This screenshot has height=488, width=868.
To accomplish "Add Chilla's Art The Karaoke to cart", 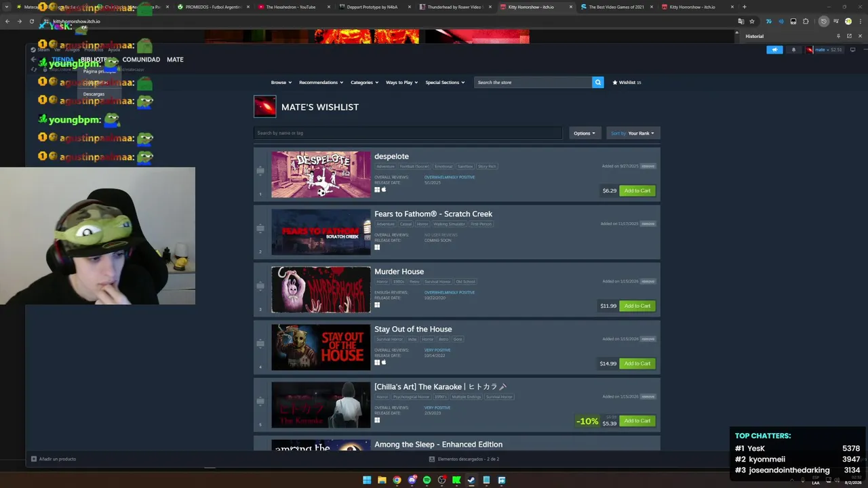I will click(x=637, y=421).
